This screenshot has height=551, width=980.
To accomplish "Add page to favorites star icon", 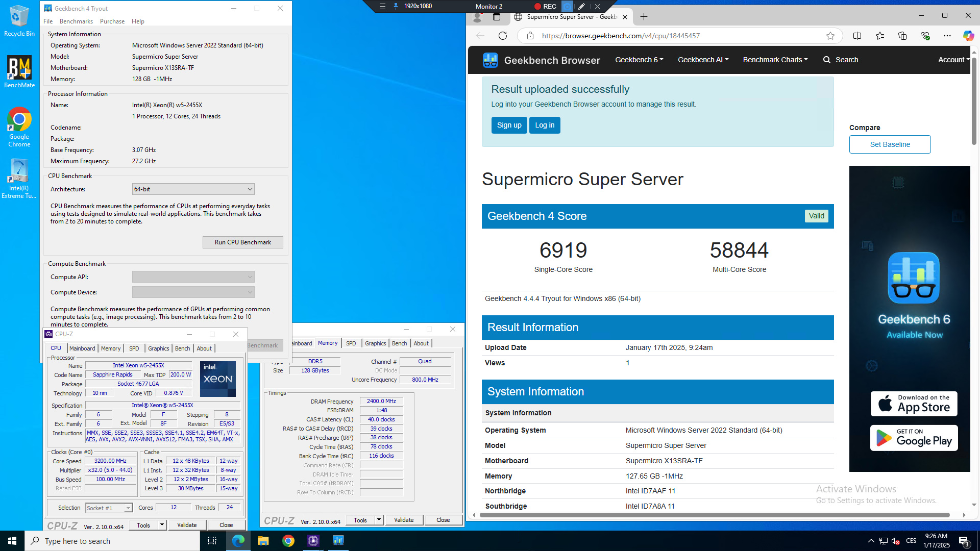I will 830,36.
